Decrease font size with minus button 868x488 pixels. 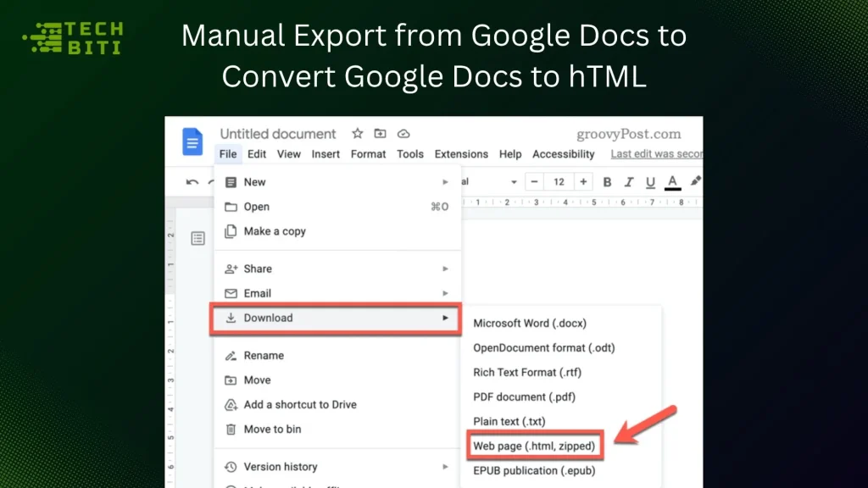pos(533,181)
